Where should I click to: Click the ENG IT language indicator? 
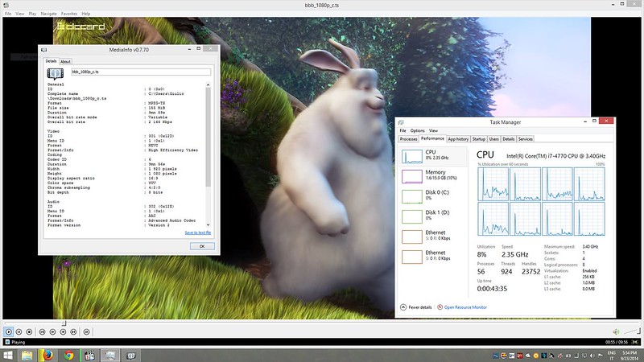(612, 356)
